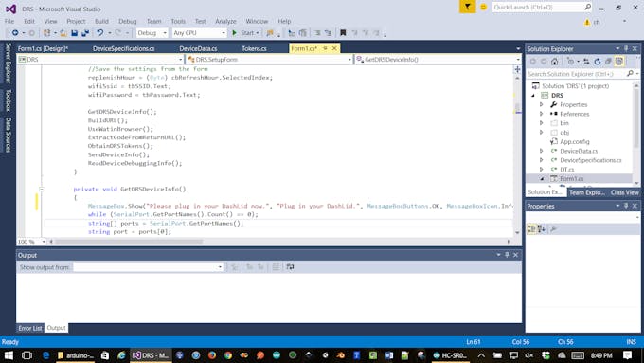
Task: Click the Save All icon
Action: click(x=85, y=33)
